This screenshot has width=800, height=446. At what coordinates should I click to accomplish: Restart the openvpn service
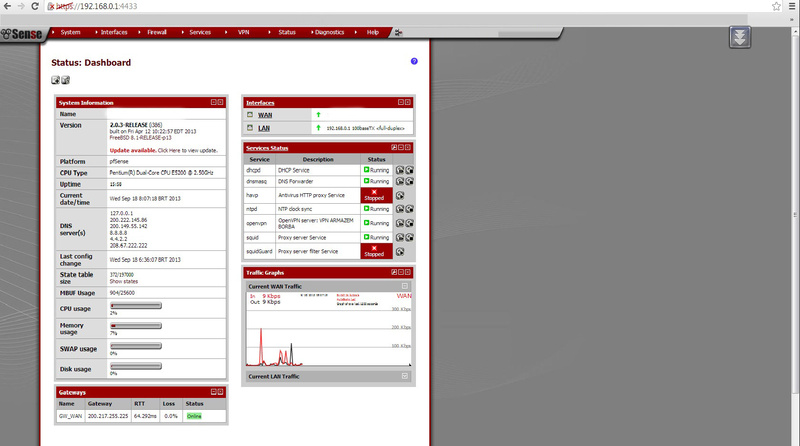click(400, 223)
